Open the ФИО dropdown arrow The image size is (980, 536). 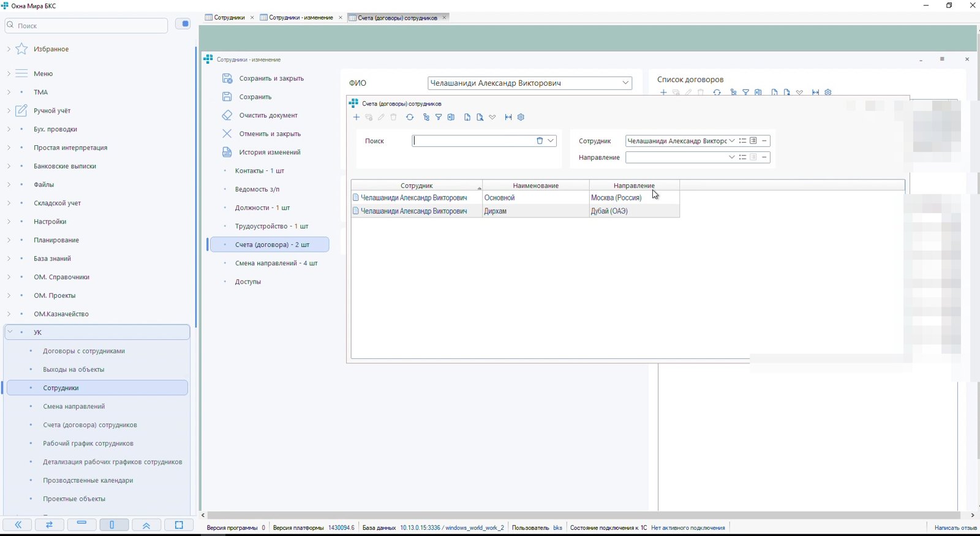(625, 83)
